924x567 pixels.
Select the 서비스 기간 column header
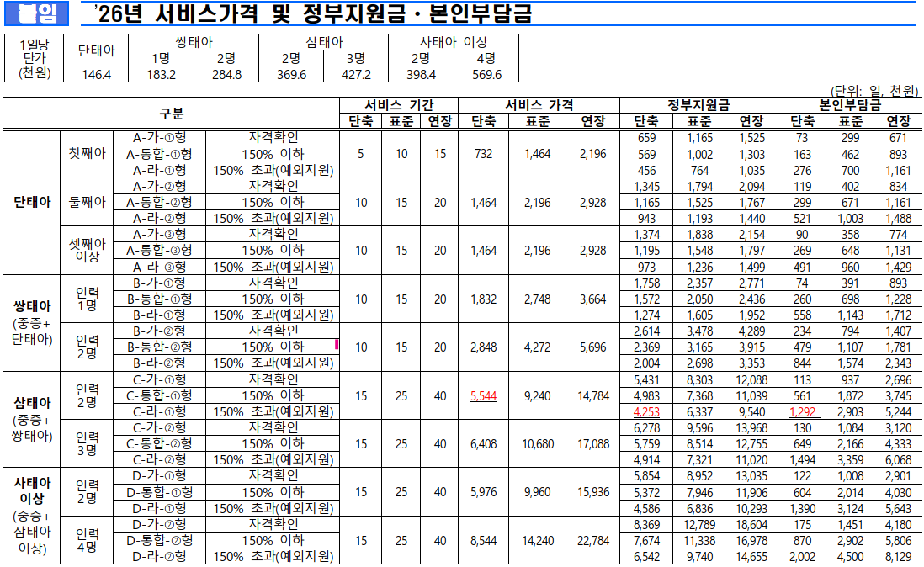tap(400, 105)
